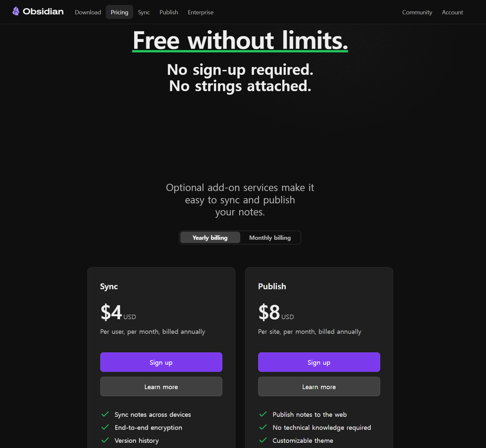Open the Enterprise navigation link
This screenshot has height=448, width=486.
201,12
